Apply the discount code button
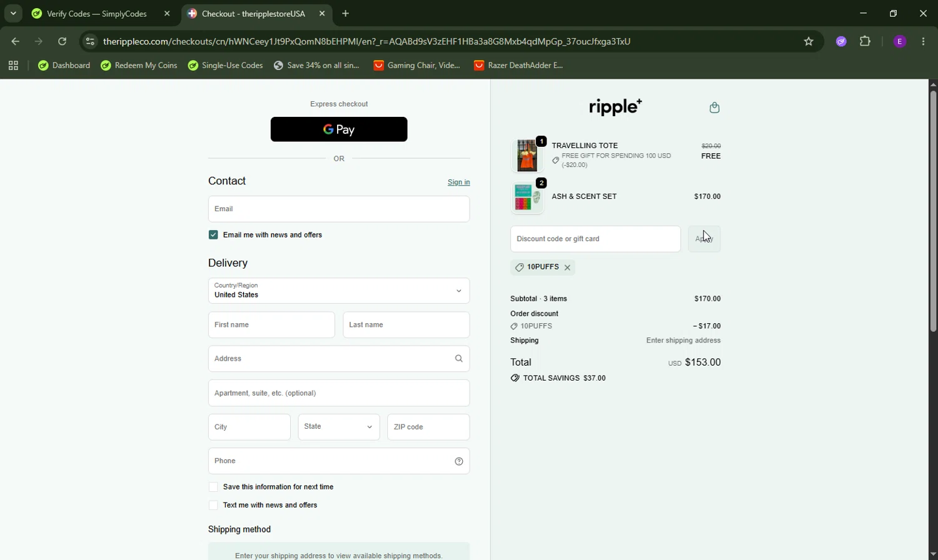This screenshot has width=938, height=560. [x=704, y=239]
